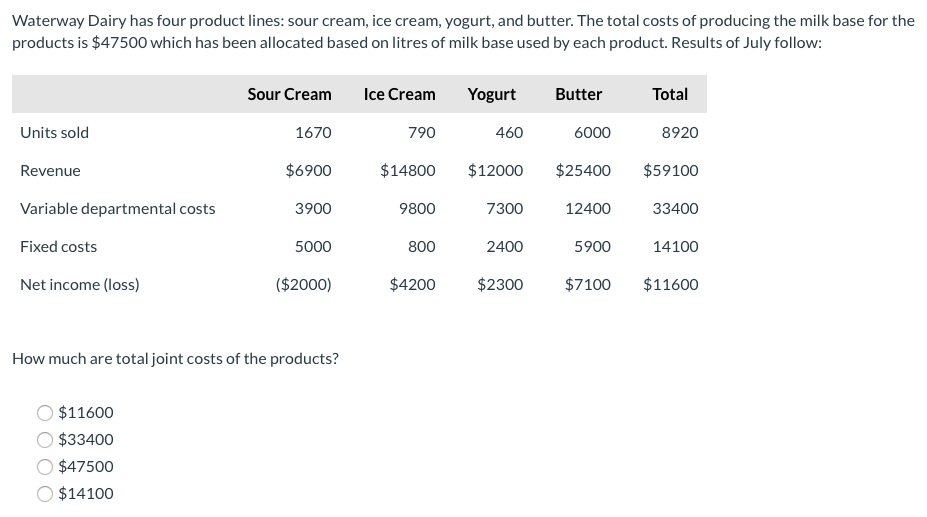Click Yogurt's 7300 variable costs cell

(x=504, y=209)
